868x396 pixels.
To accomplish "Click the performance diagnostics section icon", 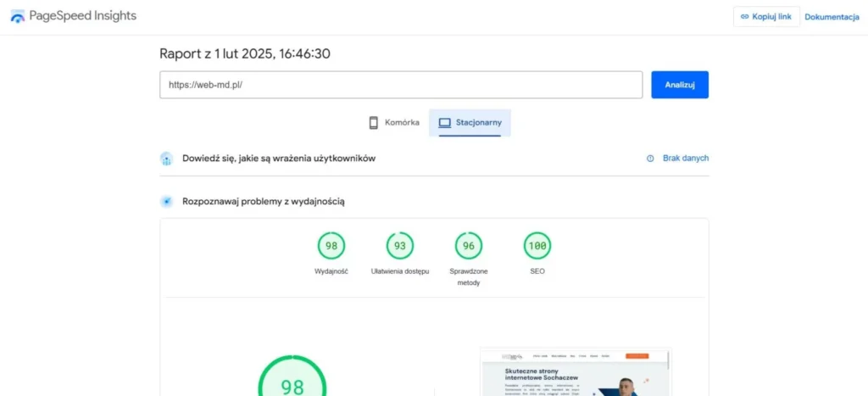I will click(167, 202).
